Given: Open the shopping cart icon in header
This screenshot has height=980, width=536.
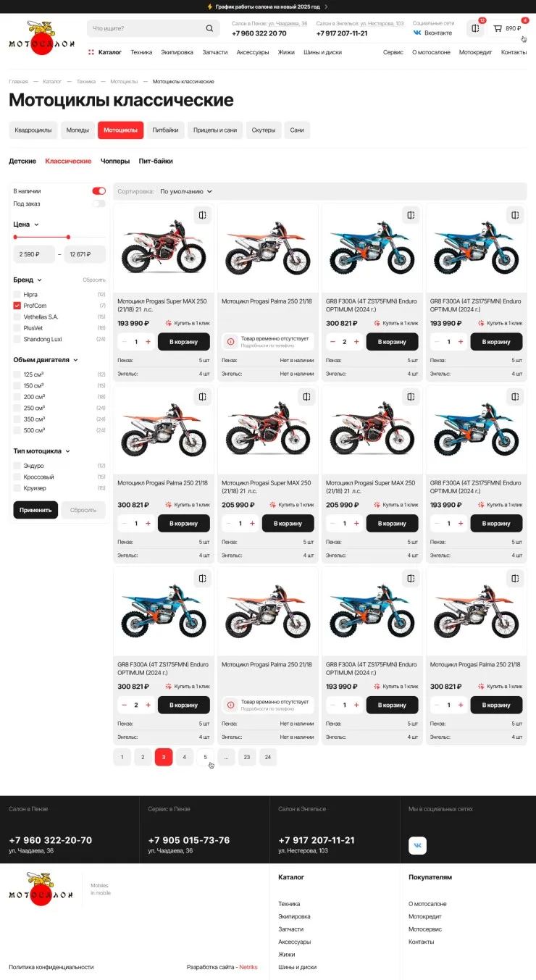Looking at the screenshot, I should pos(498,28).
